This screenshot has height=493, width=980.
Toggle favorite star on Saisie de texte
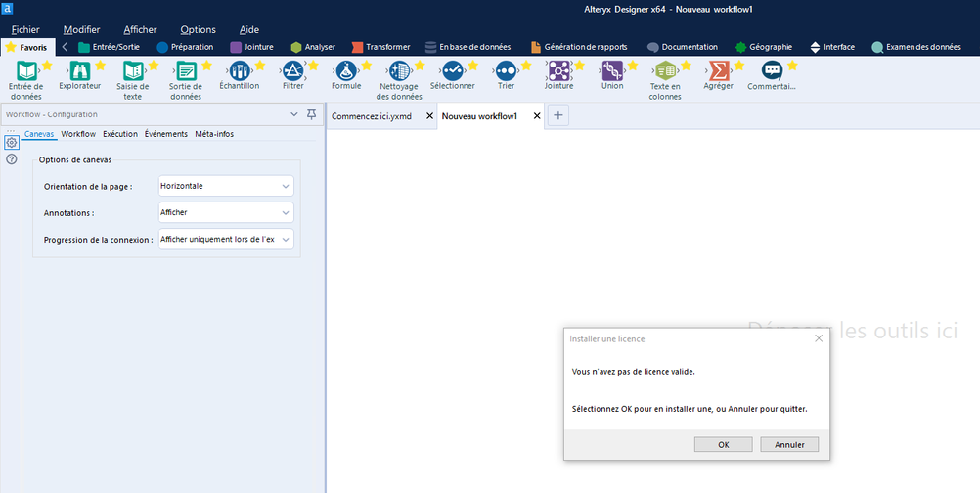pyautogui.click(x=154, y=65)
